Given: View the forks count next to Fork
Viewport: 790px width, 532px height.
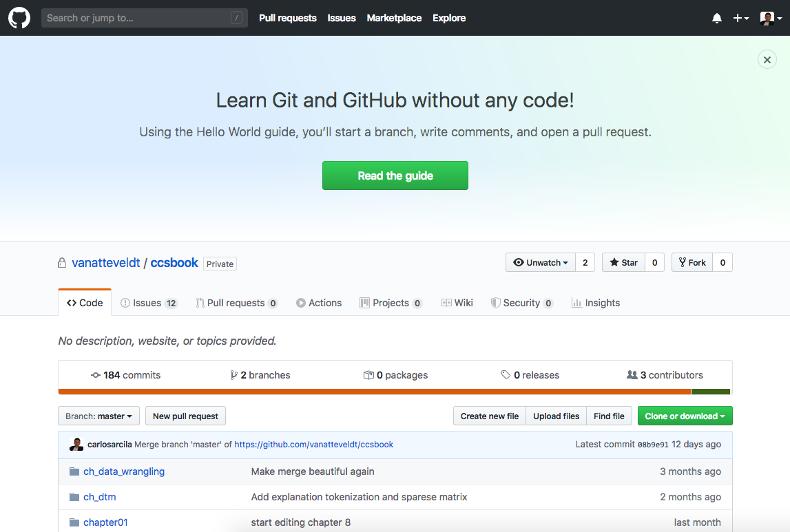Looking at the screenshot, I should click(x=723, y=262).
